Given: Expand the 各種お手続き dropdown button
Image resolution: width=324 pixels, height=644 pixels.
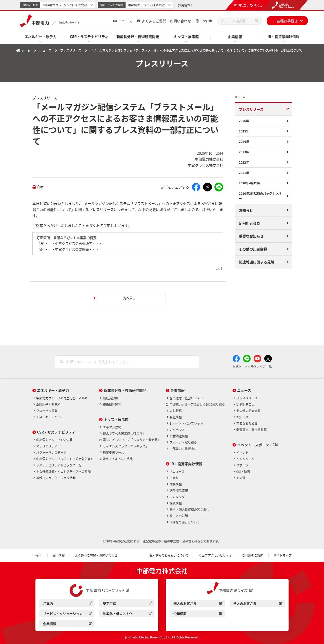Looking at the screenshot, I should (x=287, y=21).
